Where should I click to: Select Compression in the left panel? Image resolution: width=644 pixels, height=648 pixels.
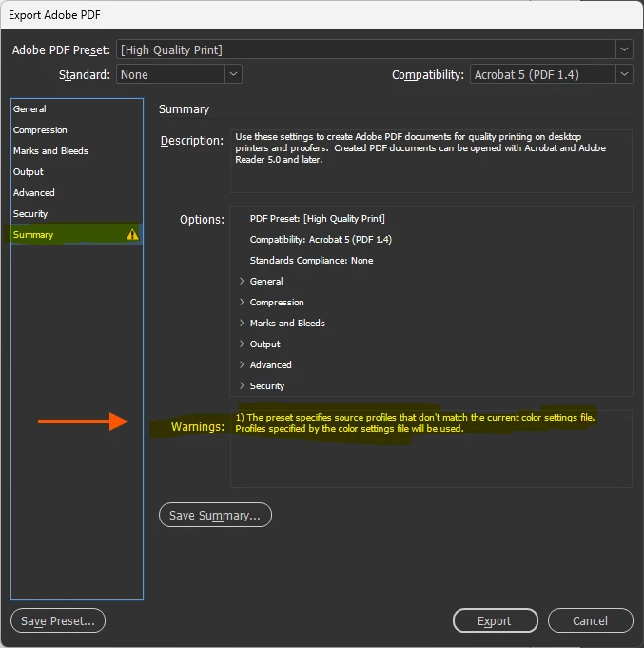[x=77, y=129]
